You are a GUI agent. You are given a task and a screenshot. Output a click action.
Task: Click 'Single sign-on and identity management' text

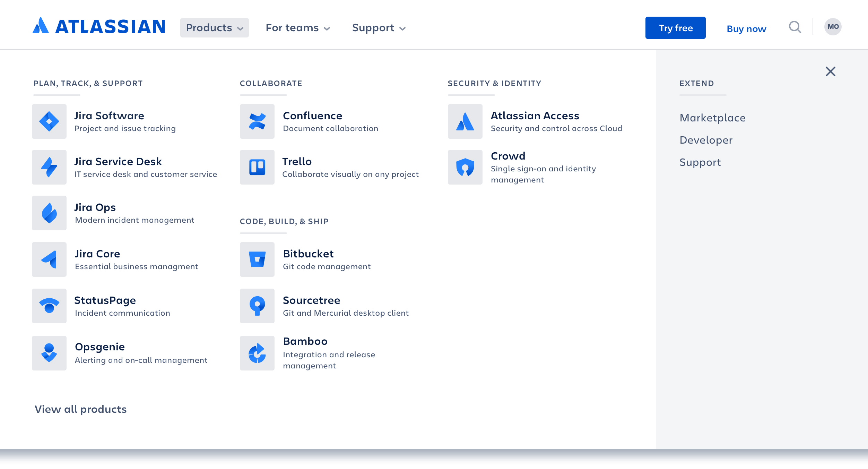(x=543, y=174)
